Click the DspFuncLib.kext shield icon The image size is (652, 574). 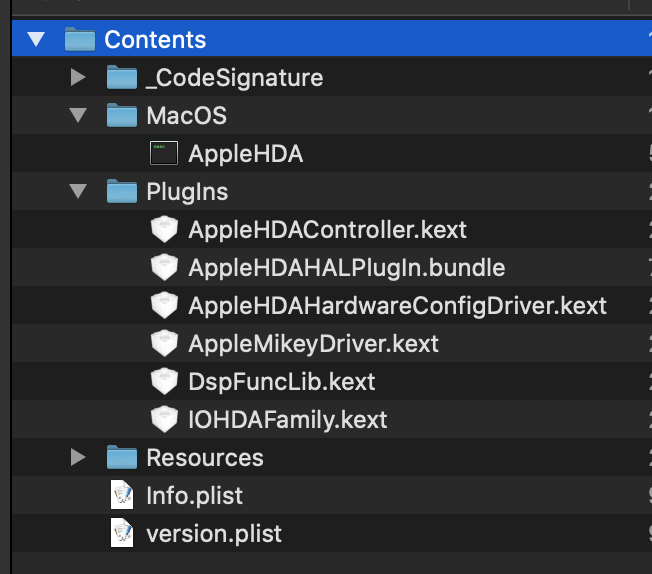click(x=163, y=382)
